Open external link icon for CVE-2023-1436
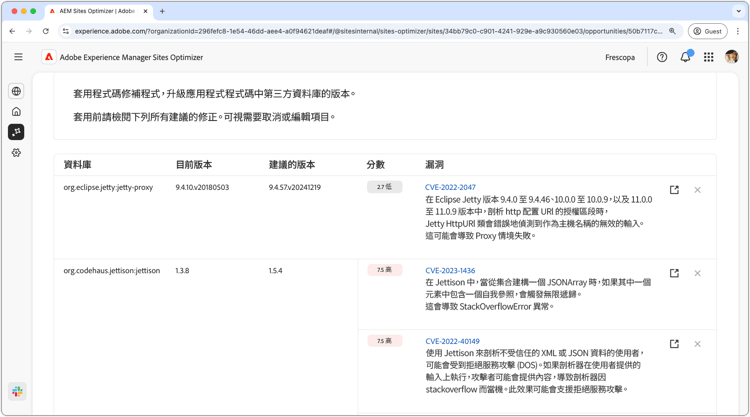Viewport: 750px width, 417px height. pos(674,273)
